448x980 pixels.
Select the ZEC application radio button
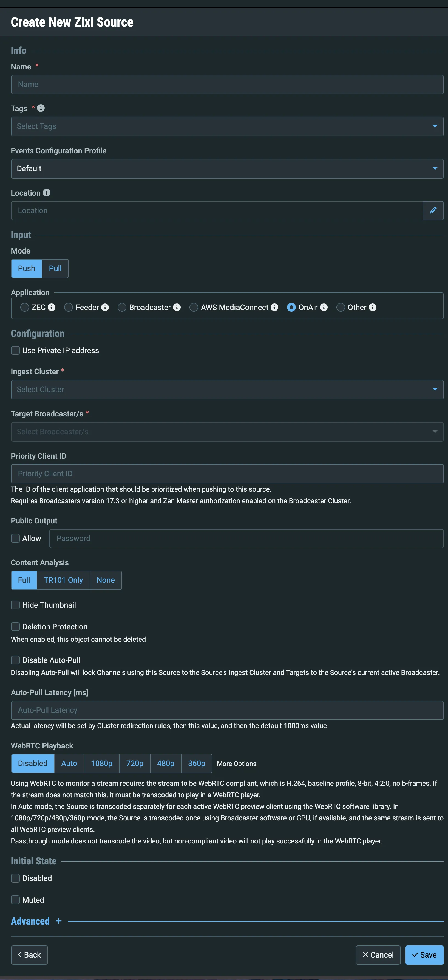point(25,307)
